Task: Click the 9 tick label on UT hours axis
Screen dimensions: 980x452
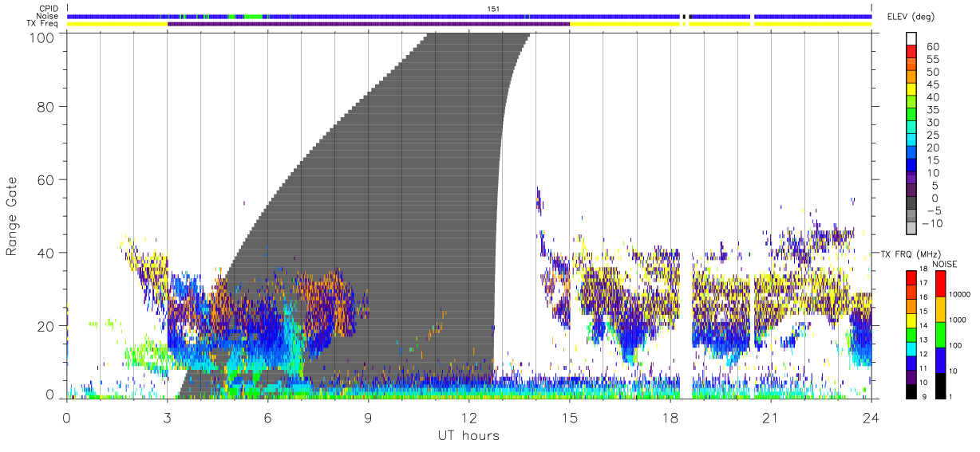Action: click(369, 417)
